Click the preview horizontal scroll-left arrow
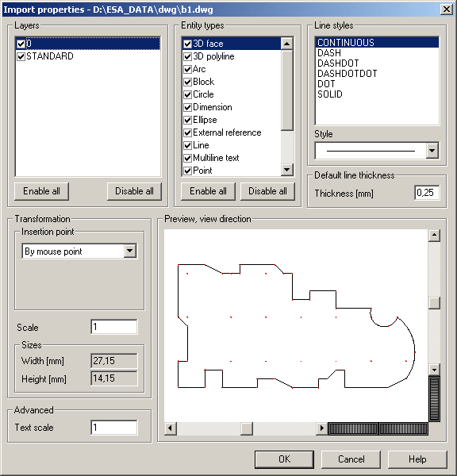The width and height of the screenshot is (457, 476). point(170,428)
